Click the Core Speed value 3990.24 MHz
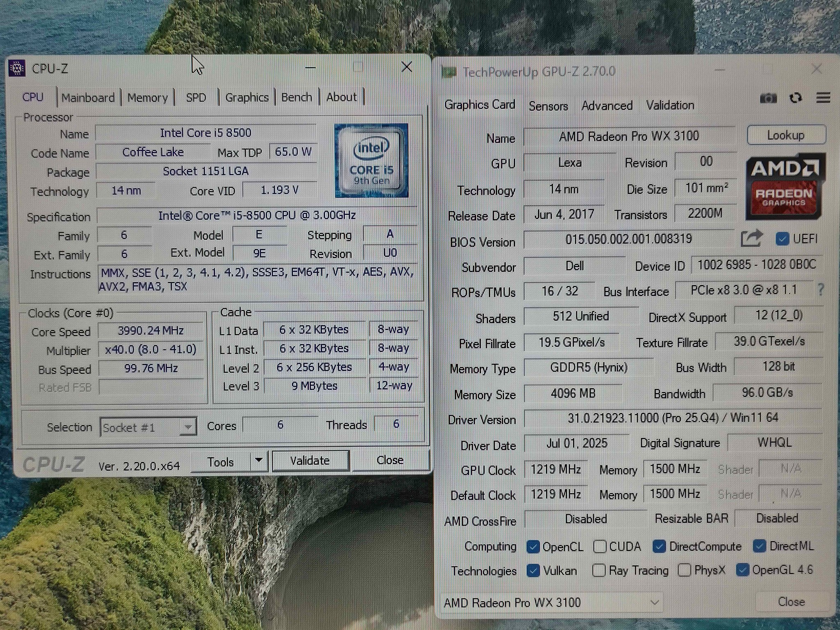 (x=151, y=331)
